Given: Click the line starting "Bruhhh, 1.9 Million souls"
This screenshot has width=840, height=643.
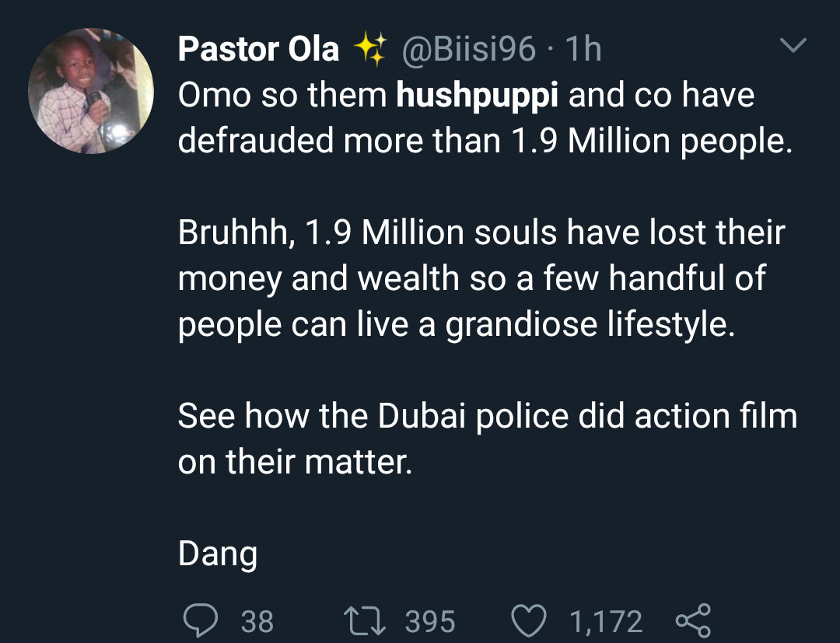Looking at the screenshot, I should pos(481,233).
